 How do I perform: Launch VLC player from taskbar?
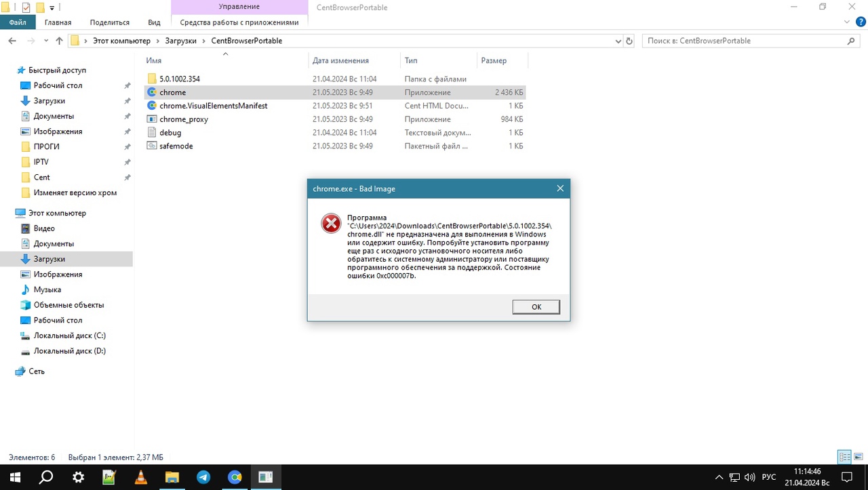141,477
